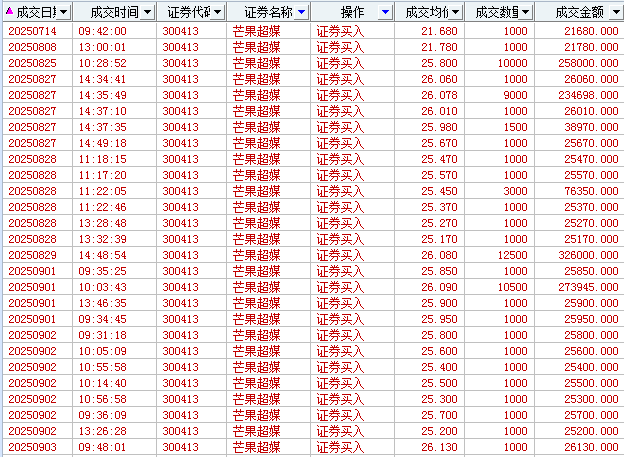624x457 pixels.
Task: Open the 成交日期 column filter dropdown
Action: tap(63, 12)
